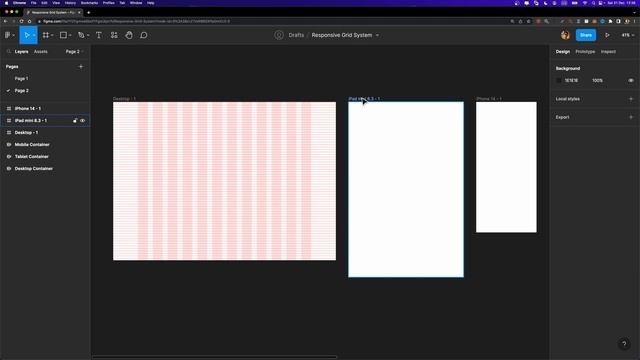Screen dimensions: 640x360
Task: Open region tools dropdown next to Frame
Action: 52,36
